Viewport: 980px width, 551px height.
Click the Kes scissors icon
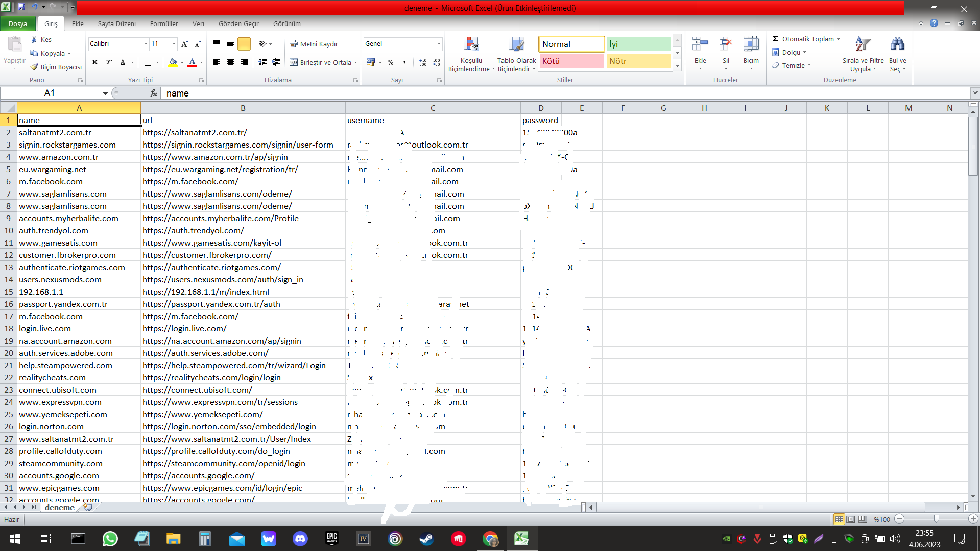coord(34,39)
